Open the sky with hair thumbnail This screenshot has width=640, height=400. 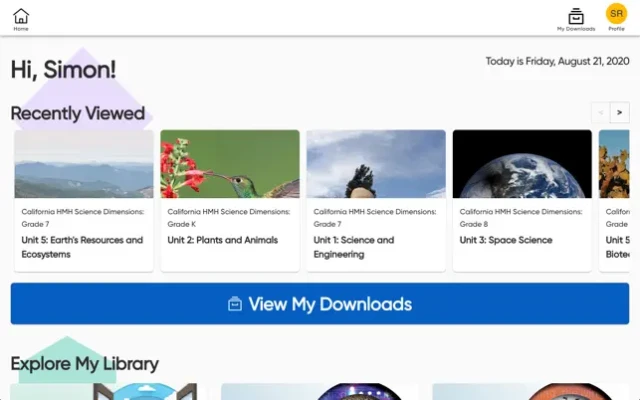click(376, 164)
